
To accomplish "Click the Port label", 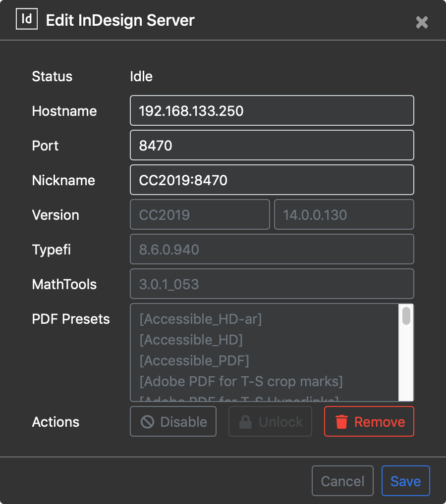I will coord(45,146).
